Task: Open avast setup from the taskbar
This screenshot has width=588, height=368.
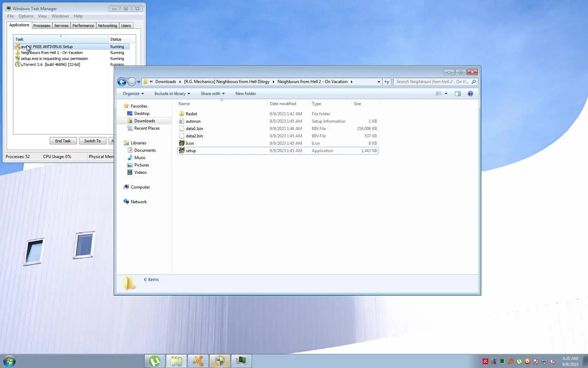Action: point(198,361)
